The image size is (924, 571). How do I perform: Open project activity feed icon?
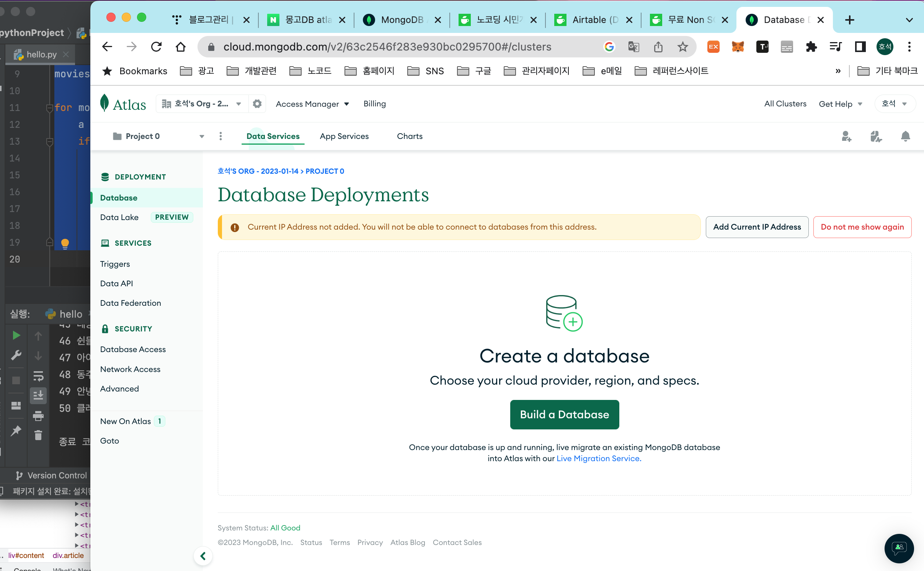click(876, 136)
